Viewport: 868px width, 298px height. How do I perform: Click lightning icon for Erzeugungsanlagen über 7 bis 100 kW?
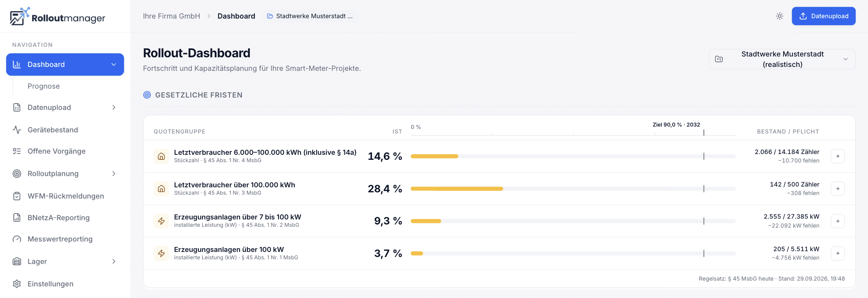click(161, 221)
